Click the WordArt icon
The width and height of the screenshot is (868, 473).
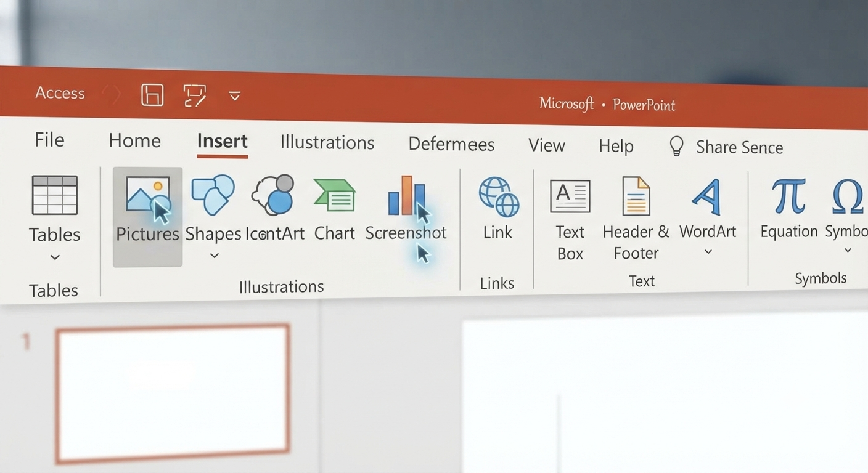(x=706, y=196)
